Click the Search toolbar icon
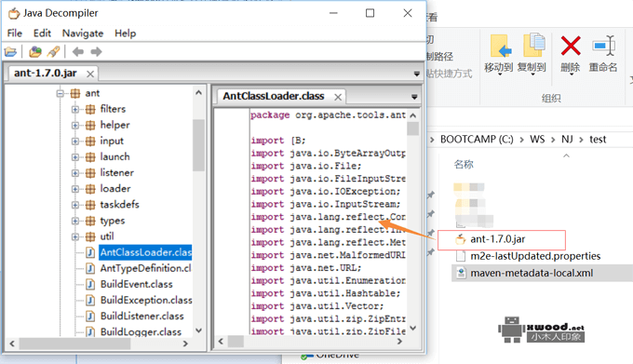The image size is (633, 364). point(53,51)
